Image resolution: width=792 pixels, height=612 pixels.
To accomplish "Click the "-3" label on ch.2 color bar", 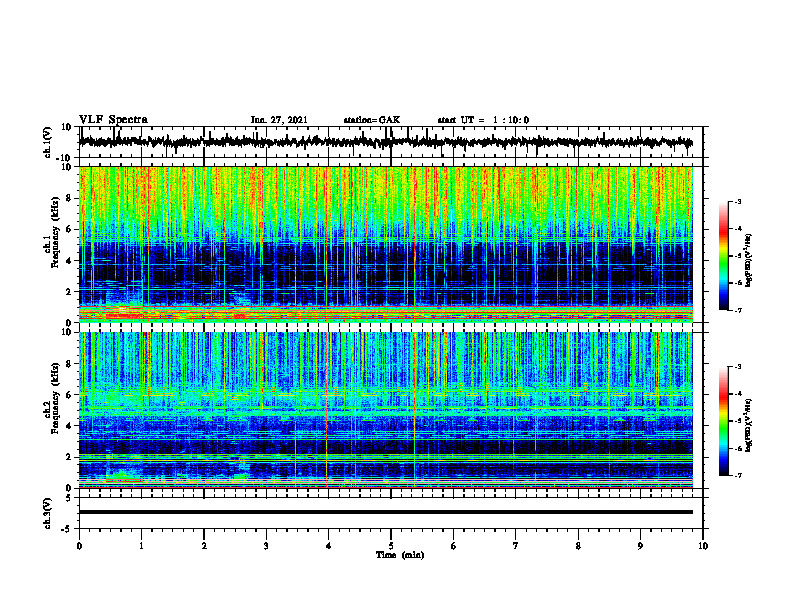I will click(738, 367).
